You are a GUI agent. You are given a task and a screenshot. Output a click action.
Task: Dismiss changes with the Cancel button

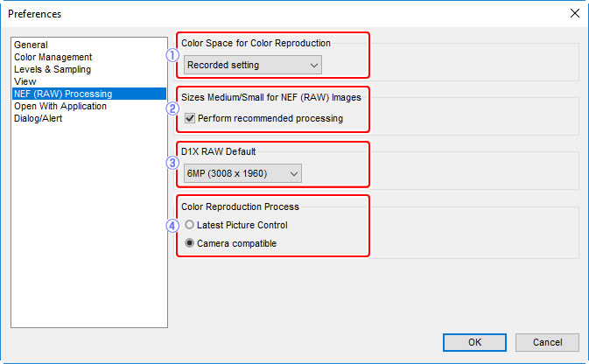[547, 342]
